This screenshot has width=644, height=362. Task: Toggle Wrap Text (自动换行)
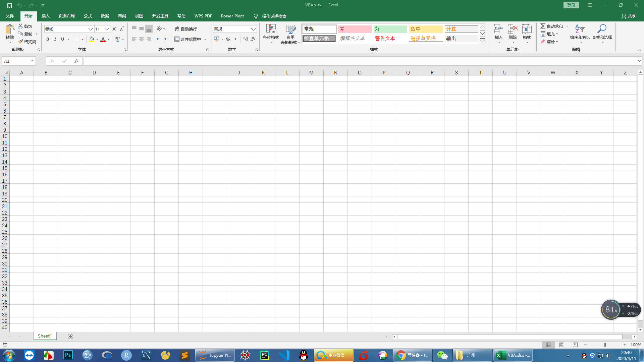pyautogui.click(x=186, y=29)
